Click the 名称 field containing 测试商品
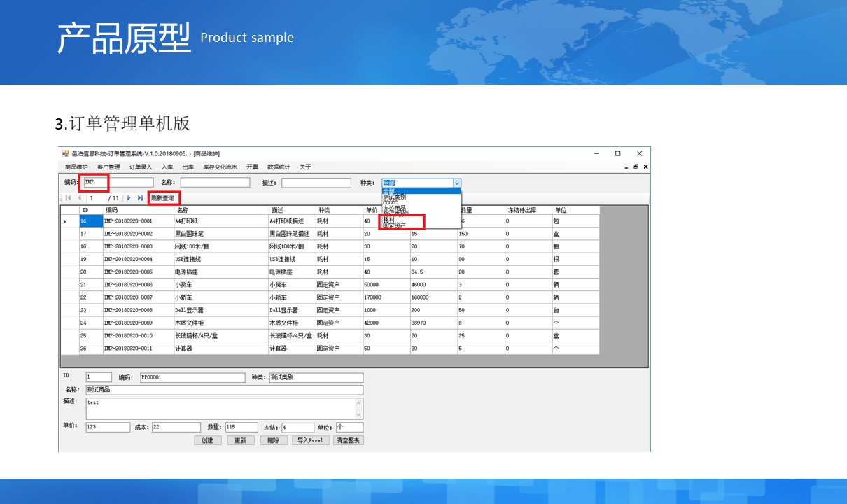Image resolution: width=847 pixels, height=504 pixels. [224, 390]
